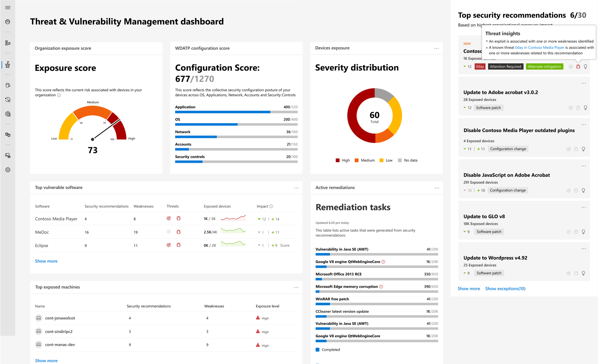
Task: Click red bug threat icon on Contoso recommendation
Action: click(578, 67)
